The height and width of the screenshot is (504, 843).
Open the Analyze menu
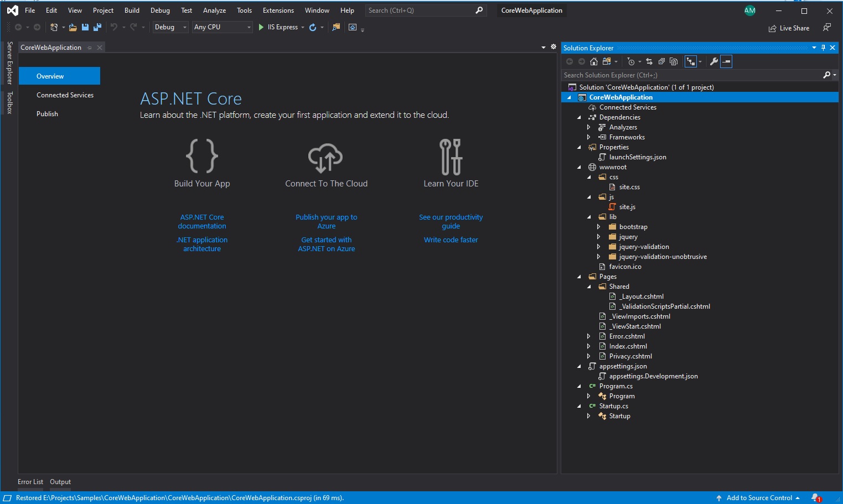tap(214, 11)
